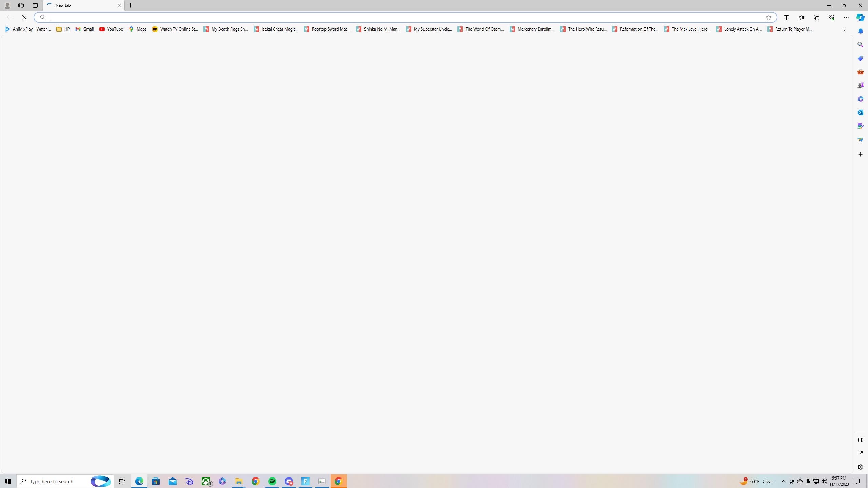Open sidebar Search tool
This screenshot has height=488, width=868.
point(860,45)
